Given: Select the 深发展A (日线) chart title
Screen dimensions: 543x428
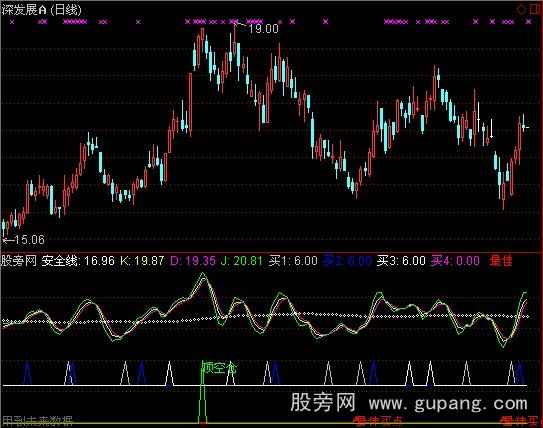Looking at the screenshot, I should coord(41,9).
